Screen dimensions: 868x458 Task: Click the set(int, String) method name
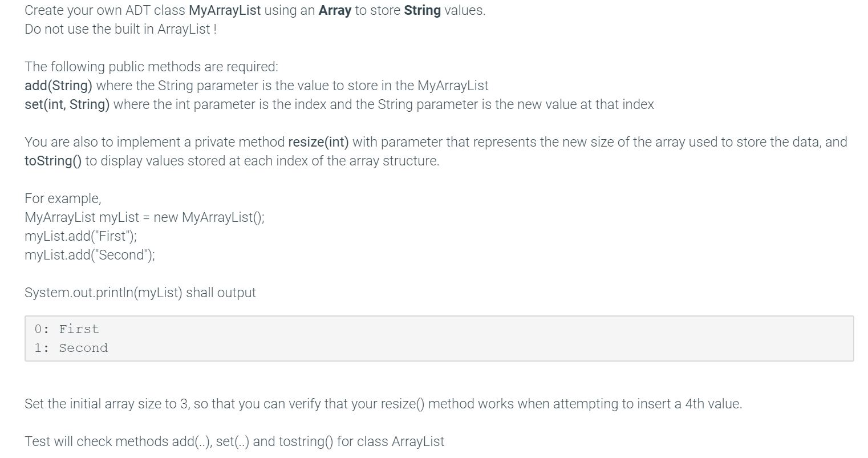pyautogui.click(x=67, y=104)
